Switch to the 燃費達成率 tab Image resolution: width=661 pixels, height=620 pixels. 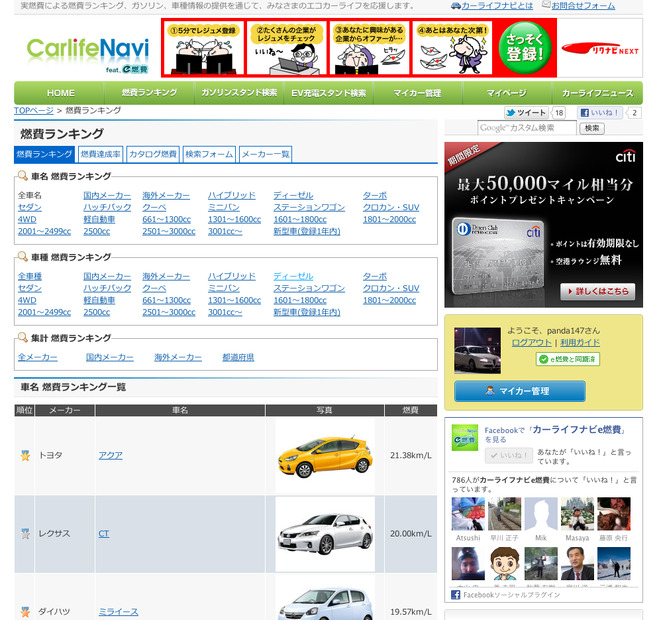101,154
